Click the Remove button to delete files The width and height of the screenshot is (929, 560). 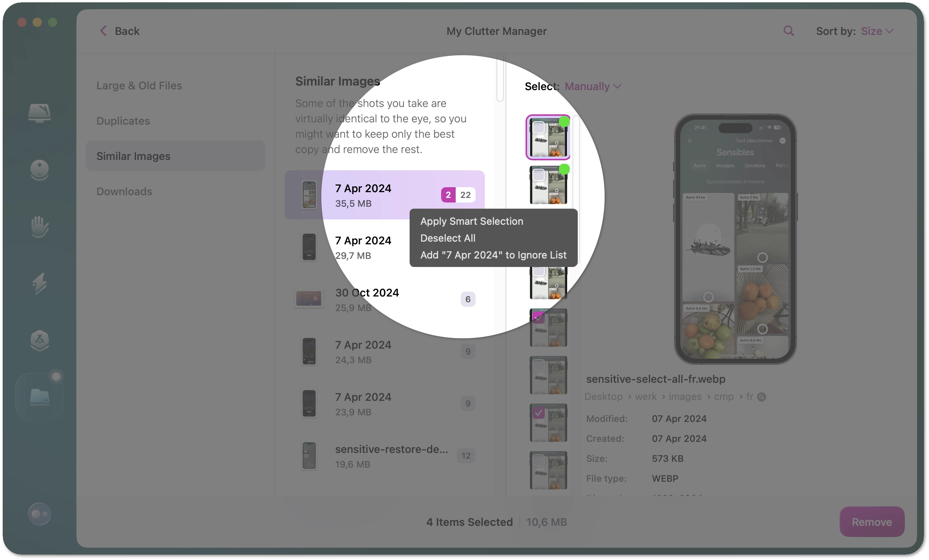[871, 522]
